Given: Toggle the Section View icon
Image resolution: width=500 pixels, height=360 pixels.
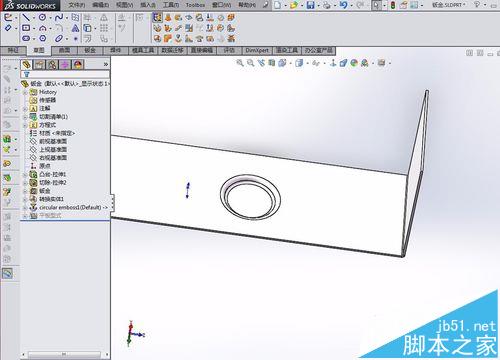Looking at the screenshot, I should [272, 63].
